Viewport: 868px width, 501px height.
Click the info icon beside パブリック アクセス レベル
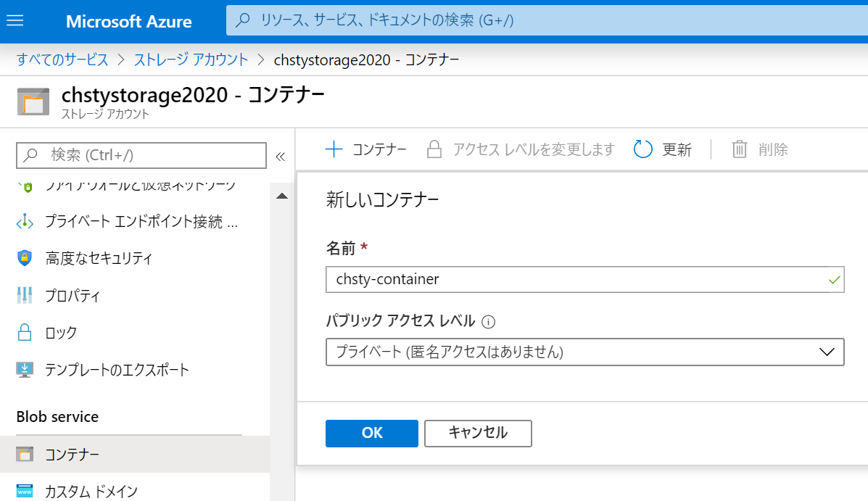tap(488, 322)
